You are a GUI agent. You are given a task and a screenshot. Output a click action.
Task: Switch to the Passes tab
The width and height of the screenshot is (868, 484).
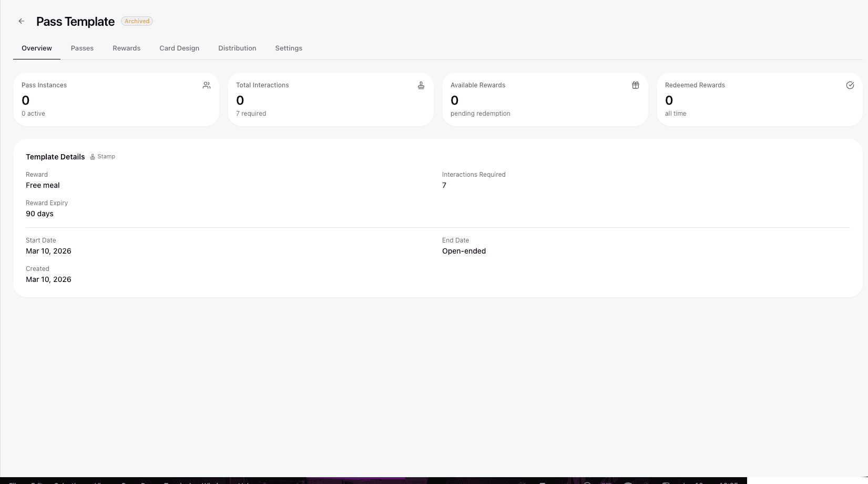[82, 48]
